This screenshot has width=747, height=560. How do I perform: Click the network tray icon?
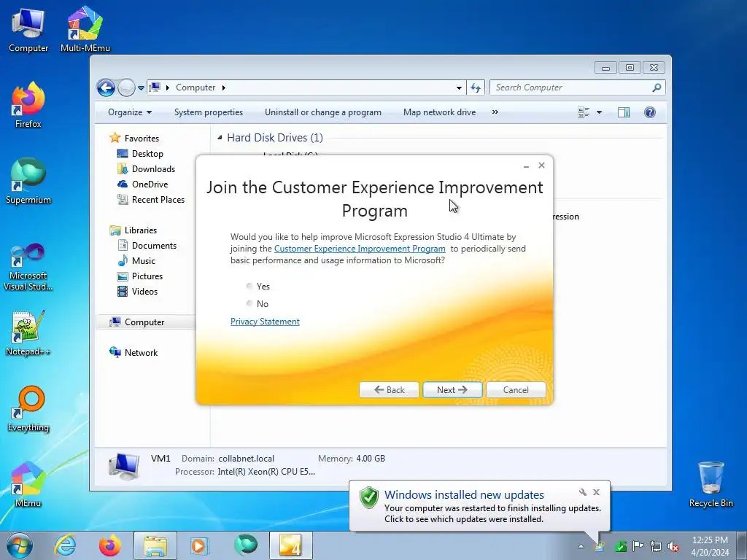pyautogui.click(x=656, y=546)
